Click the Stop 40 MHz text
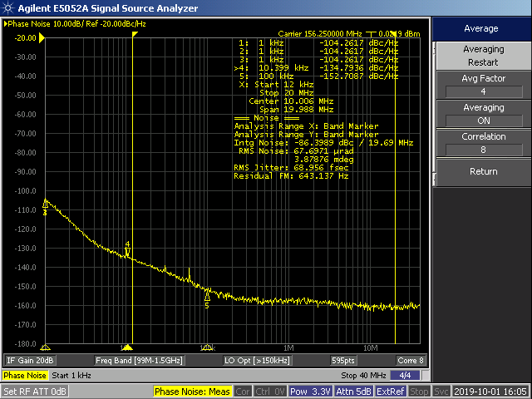The width and height of the screenshot is (532, 399). click(363, 376)
